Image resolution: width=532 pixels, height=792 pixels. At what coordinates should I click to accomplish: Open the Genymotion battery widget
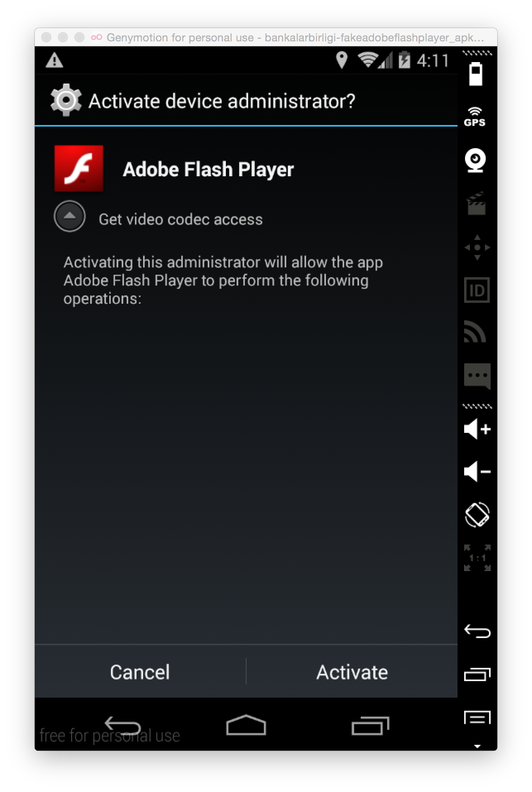click(x=475, y=74)
